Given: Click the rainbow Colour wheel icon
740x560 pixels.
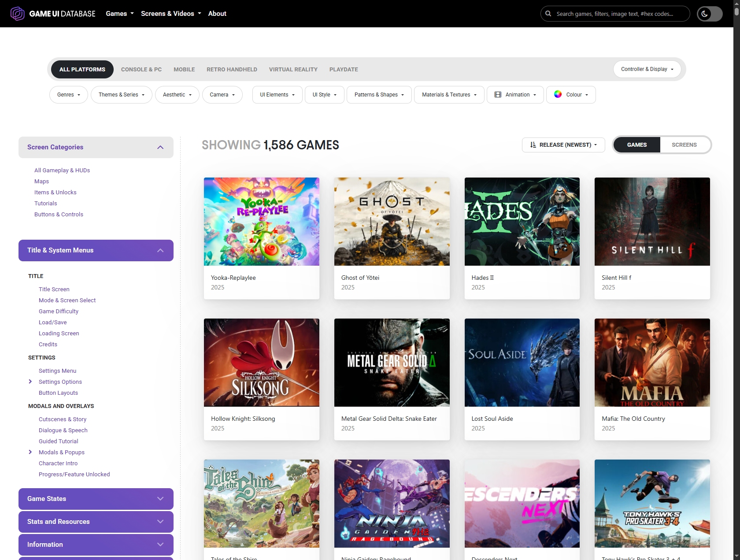Looking at the screenshot, I should click(558, 94).
